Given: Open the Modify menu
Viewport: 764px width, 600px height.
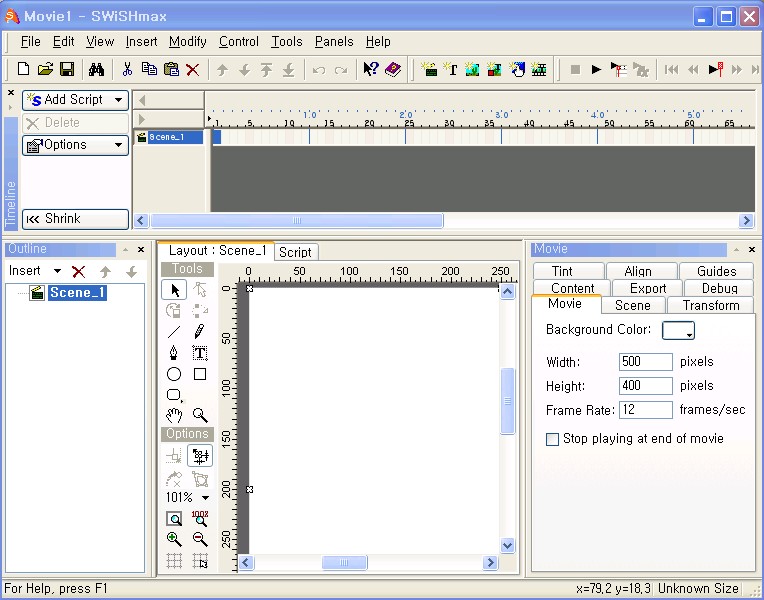Looking at the screenshot, I should 188,42.
